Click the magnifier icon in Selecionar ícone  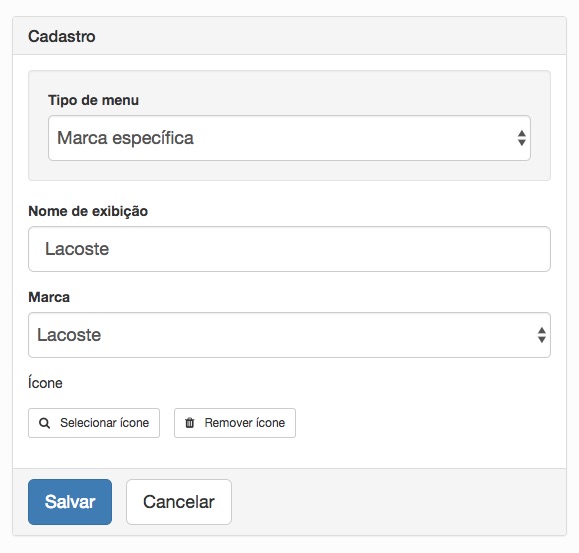tap(44, 423)
